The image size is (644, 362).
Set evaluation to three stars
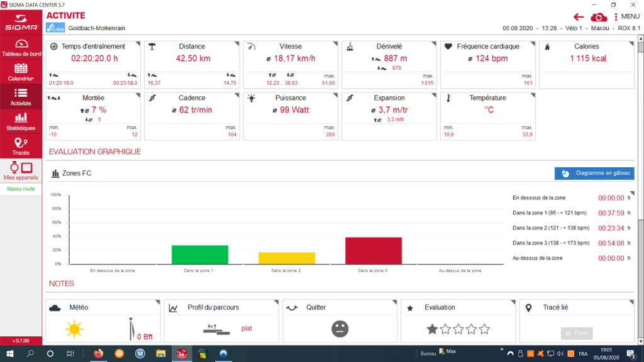click(458, 328)
